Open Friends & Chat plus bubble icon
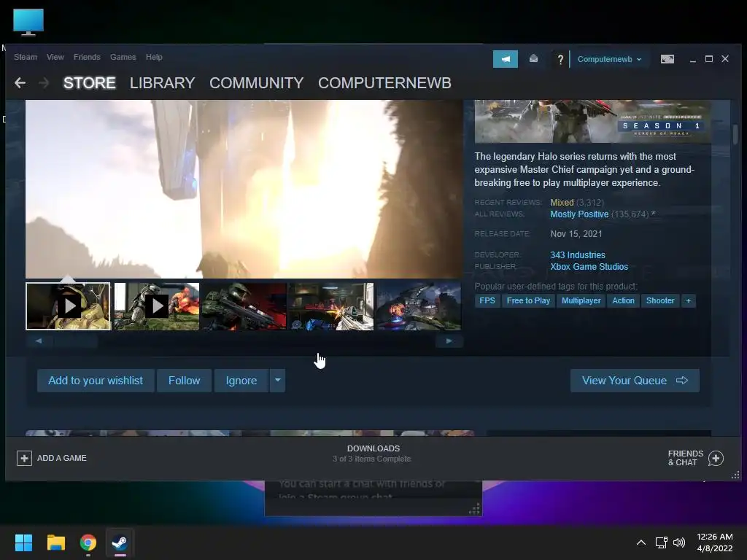The width and height of the screenshot is (747, 560). coord(716,458)
